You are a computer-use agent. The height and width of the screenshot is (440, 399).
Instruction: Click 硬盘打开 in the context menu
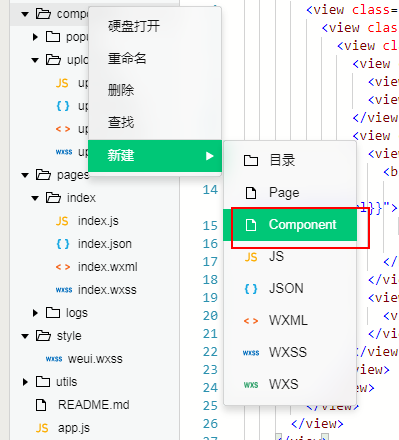pyautogui.click(x=155, y=26)
